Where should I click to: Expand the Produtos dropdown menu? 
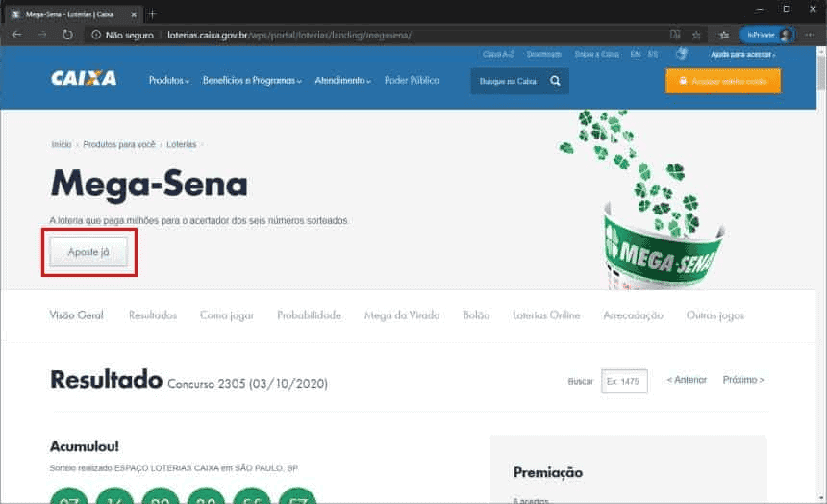click(x=169, y=80)
